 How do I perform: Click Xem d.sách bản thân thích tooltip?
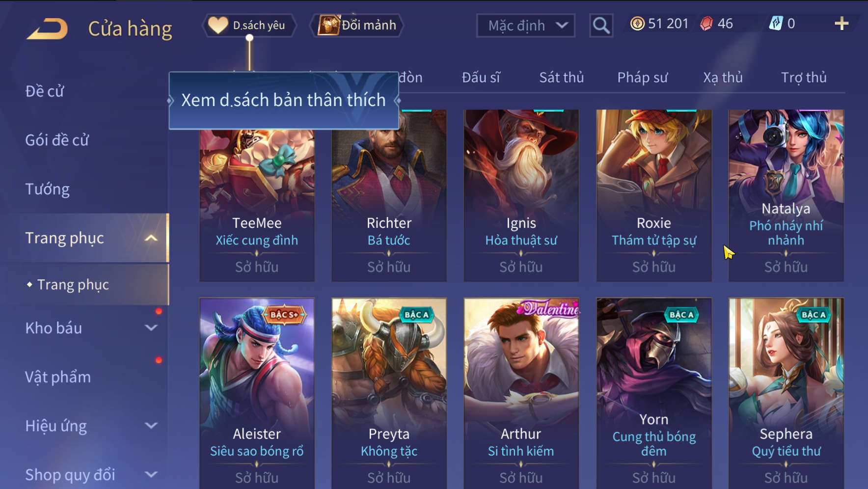pyautogui.click(x=284, y=100)
